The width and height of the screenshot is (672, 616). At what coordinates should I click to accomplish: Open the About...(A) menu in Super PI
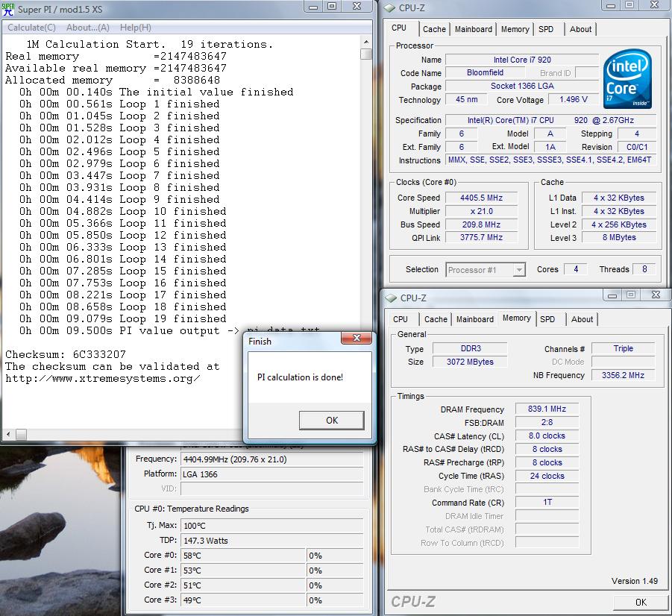coord(88,28)
